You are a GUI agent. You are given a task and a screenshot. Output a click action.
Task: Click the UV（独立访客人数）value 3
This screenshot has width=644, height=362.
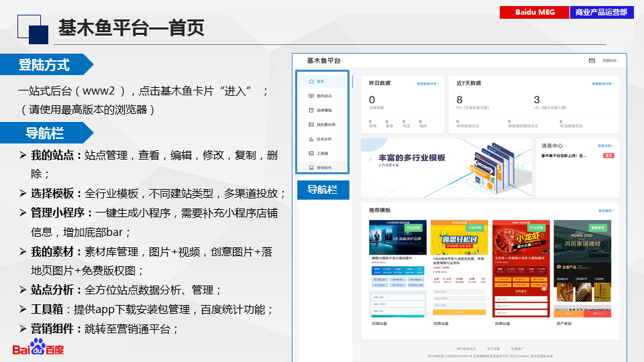click(x=537, y=100)
